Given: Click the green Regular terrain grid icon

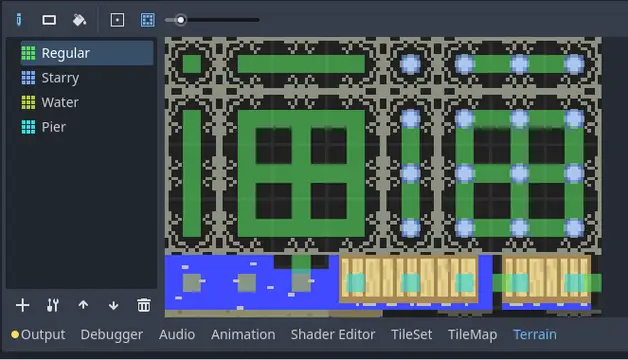Looking at the screenshot, I should click(28, 53).
